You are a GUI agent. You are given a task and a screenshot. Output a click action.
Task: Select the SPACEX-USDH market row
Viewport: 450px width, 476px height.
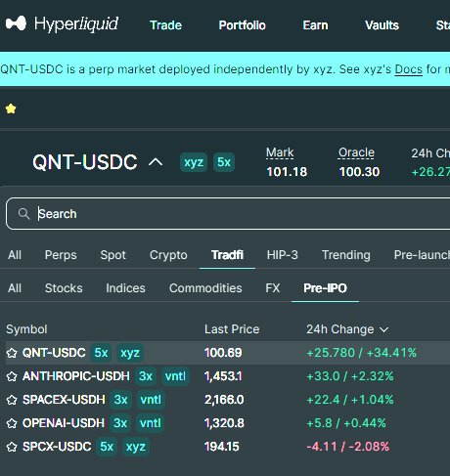coord(228,400)
